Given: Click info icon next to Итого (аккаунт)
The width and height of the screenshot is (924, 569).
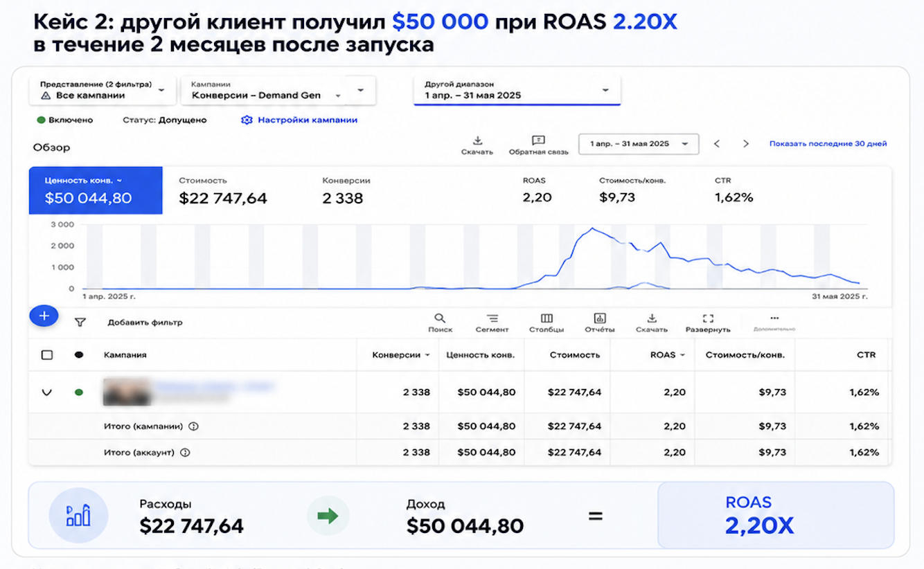Looking at the screenshot, I should tap(186, 453).
